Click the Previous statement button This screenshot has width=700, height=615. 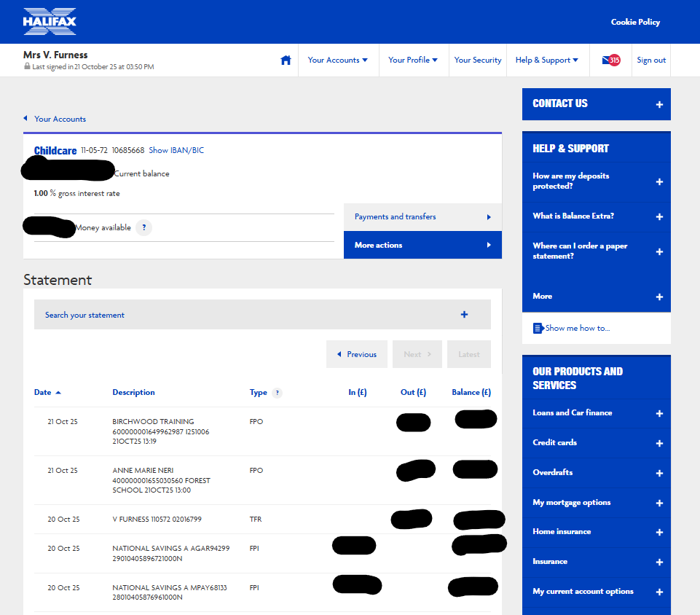[357, 354]
